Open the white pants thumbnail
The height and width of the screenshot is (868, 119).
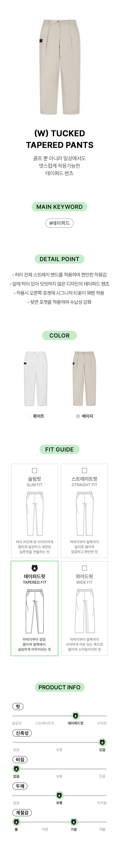pyautogui.click(x=35, y=378)
